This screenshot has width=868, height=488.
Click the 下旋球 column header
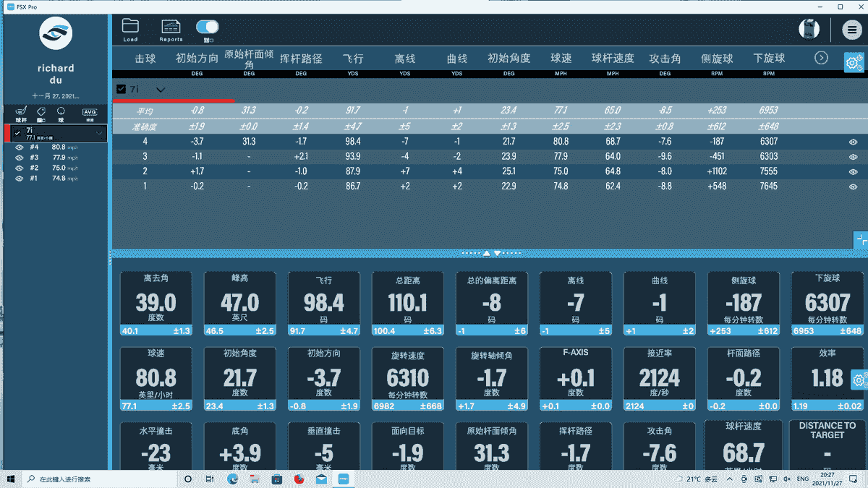click(769, 58)
